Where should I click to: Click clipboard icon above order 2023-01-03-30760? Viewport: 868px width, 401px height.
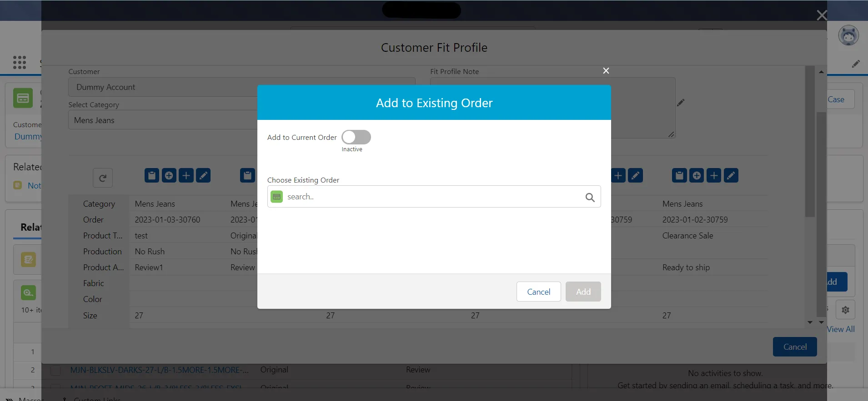[152, 176]
